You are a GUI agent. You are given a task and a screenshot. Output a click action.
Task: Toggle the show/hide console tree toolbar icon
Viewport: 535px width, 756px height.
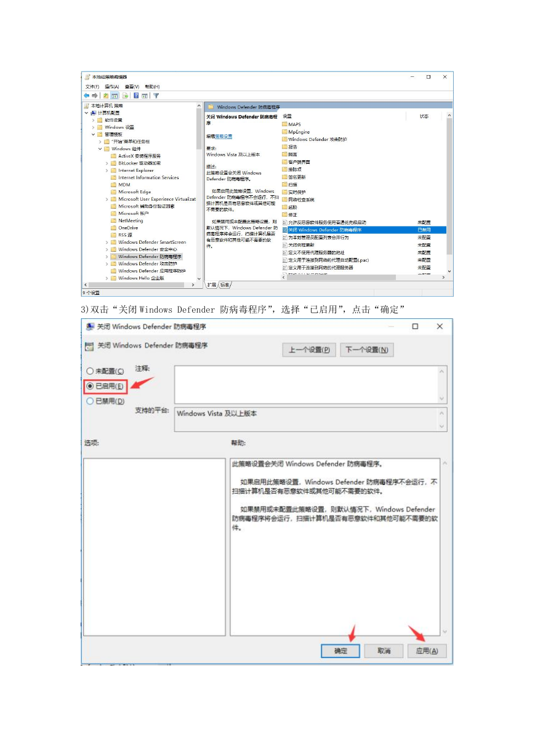(x=115, y=95)
